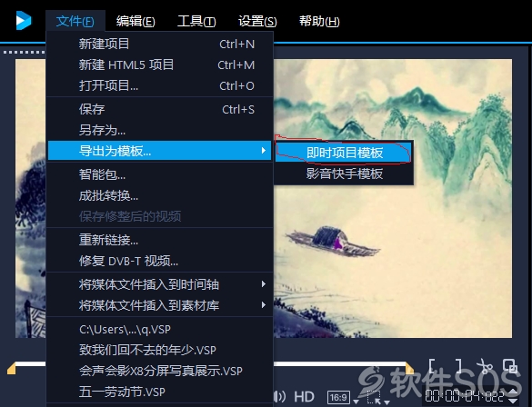The width and height of the screenshot is (532, 407).
Task: Open the 设置(S) menu
Action: pos(257,22)
